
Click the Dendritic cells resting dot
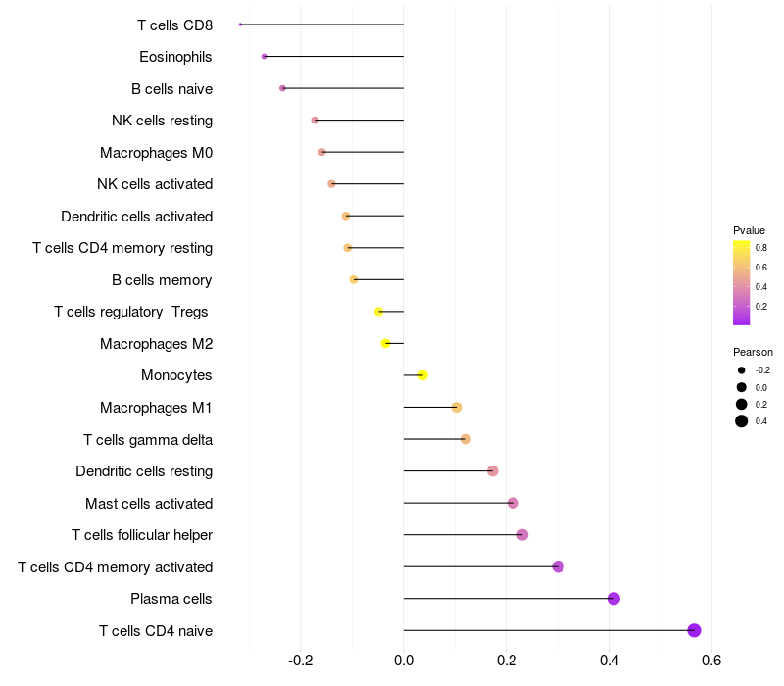pos(493,471)
